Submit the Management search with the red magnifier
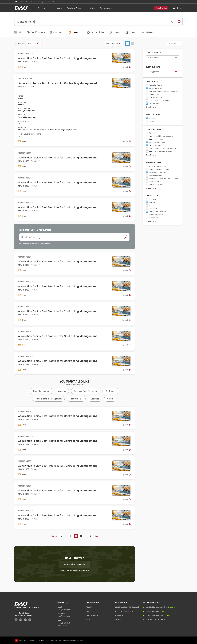The height and width of the screenshot is (644, 197). (x=179, y=22)
